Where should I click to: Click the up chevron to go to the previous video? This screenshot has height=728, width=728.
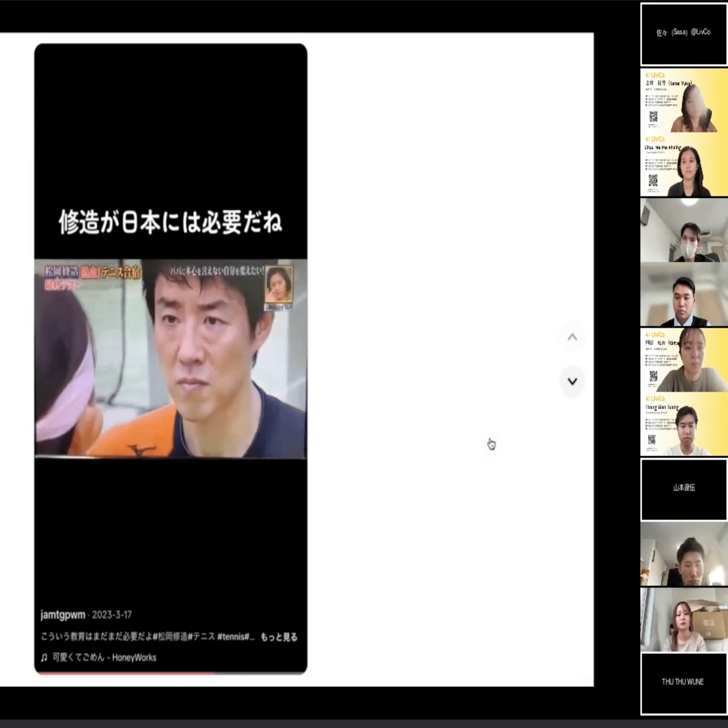[x=572, y=337]
